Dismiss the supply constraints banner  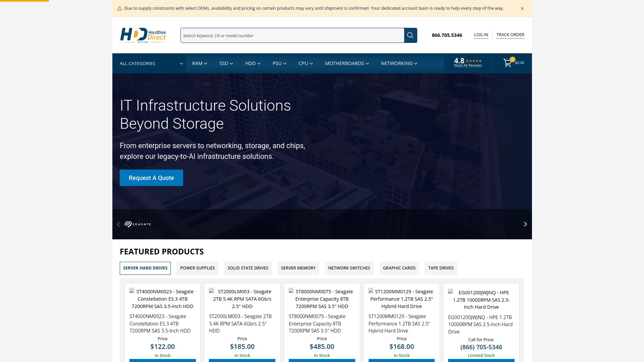tap(522, 8)
